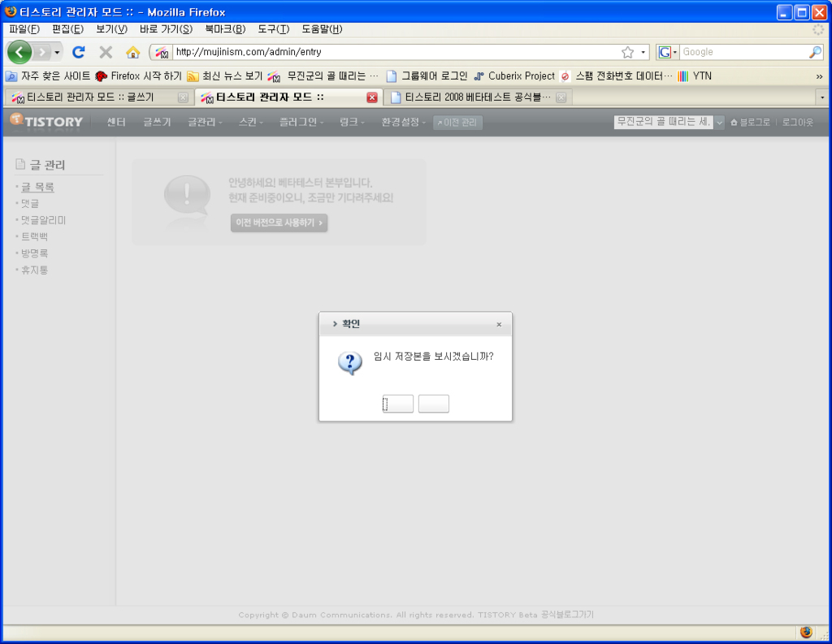Open the address bar history dropdown

643,52
